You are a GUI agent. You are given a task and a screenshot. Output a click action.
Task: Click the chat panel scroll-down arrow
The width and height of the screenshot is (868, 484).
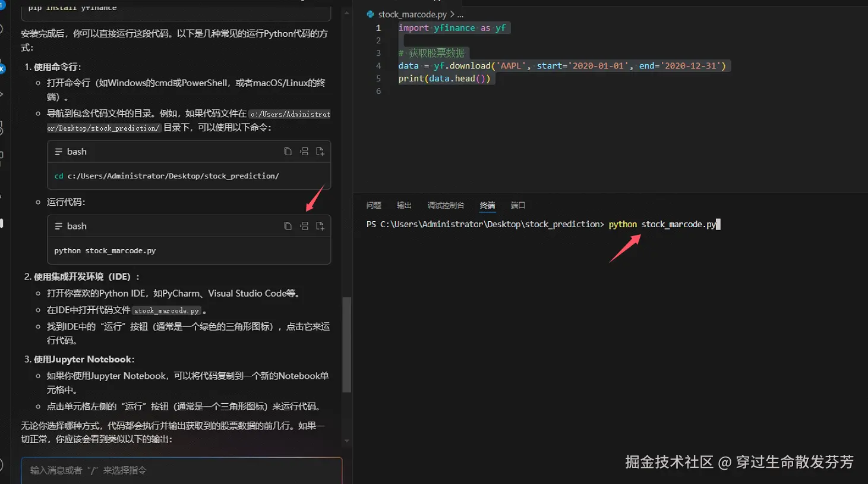(x=347, y=441)
